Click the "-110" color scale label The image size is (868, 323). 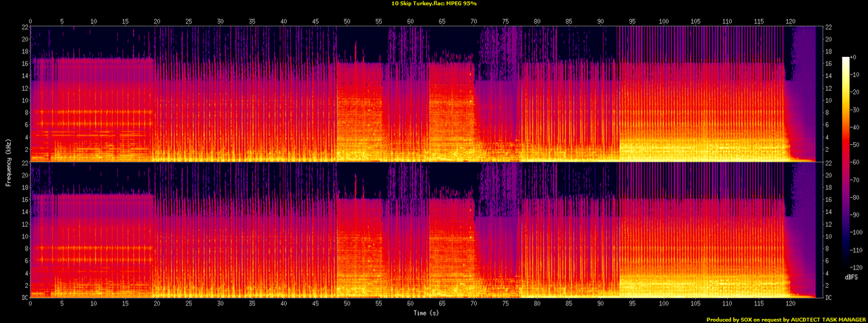(858, 249)
